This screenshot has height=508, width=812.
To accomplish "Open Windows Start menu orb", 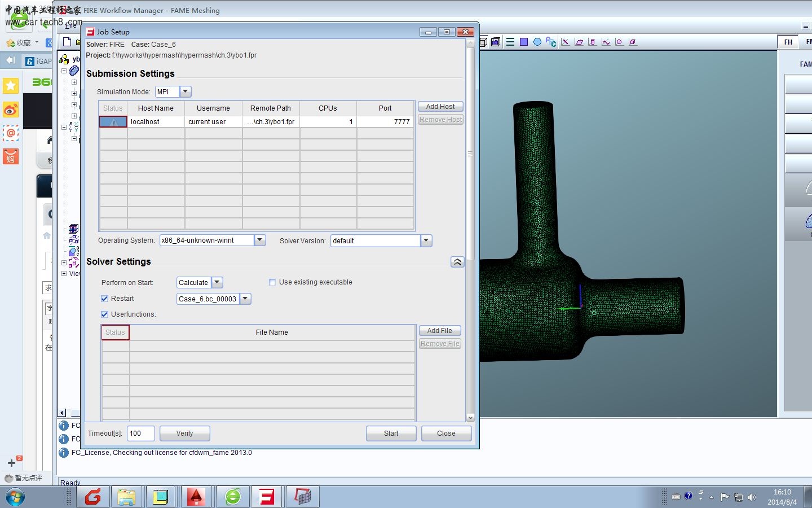I will (x=15, y=497).
